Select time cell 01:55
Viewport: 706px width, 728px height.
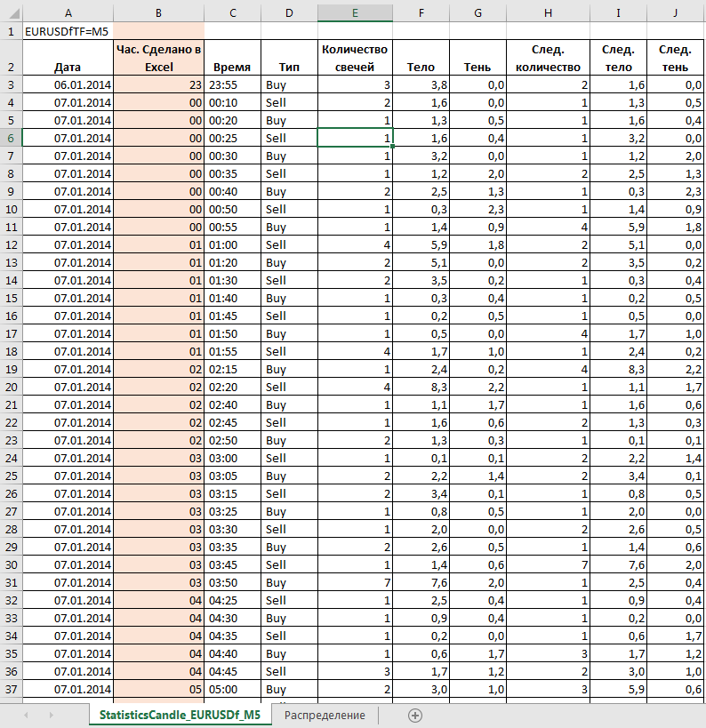pyautogui.click(x=233, y=351)
